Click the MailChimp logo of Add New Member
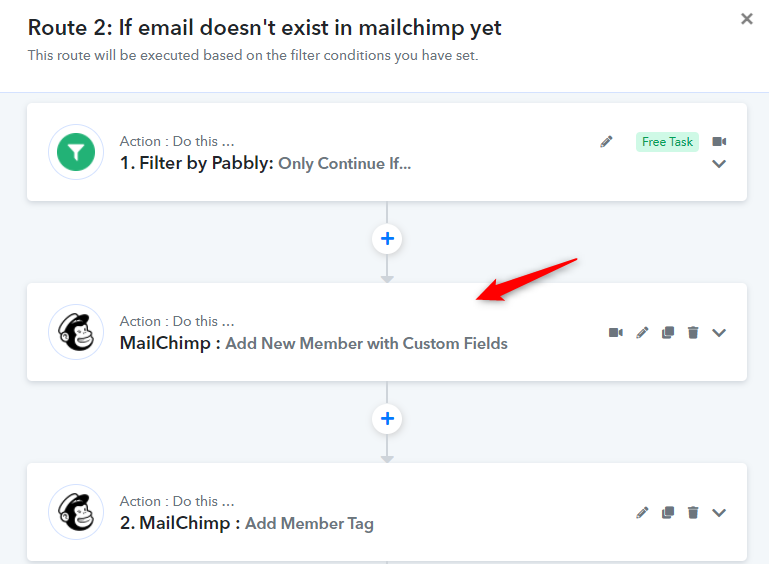Screen dimensions: 769x564 coord(76,332)
